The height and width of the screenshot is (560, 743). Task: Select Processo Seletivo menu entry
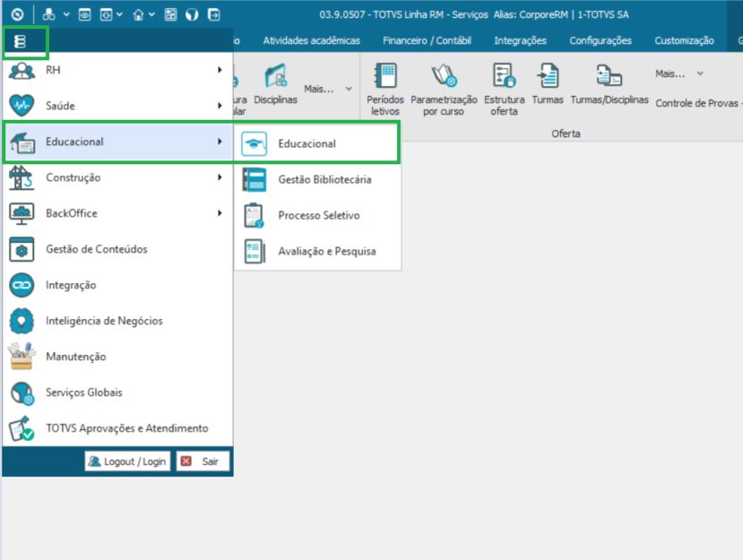317,216
